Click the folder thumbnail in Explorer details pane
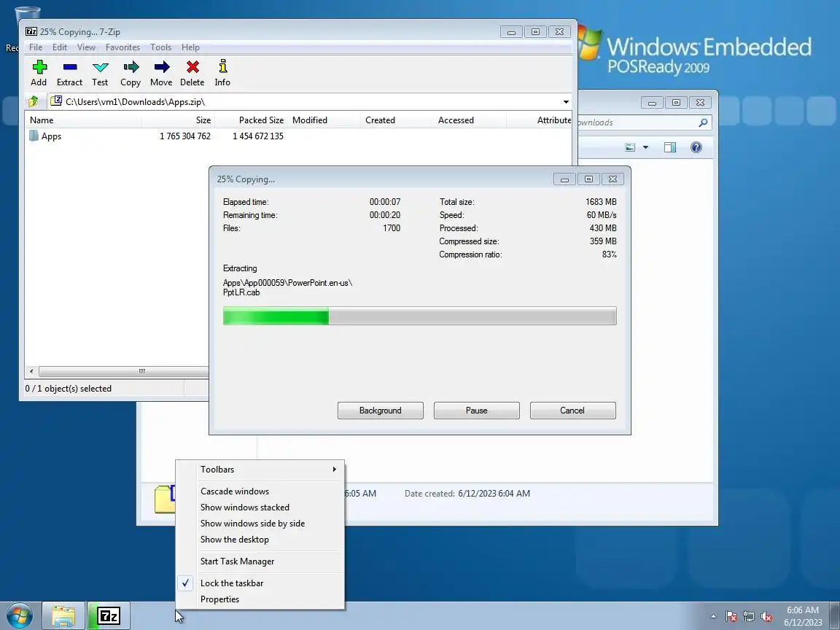Image resolution: width=840 pixels, height=630 pixels. 165,499
